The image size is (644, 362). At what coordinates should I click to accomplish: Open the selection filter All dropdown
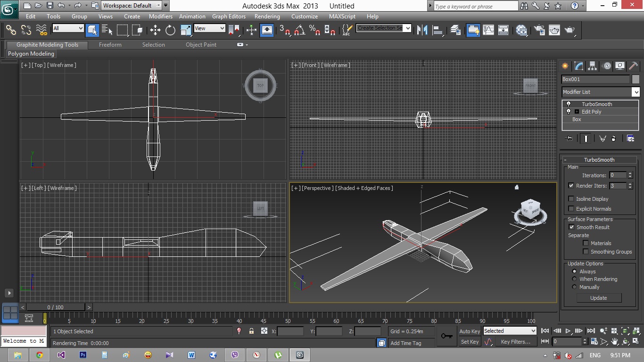68,28
